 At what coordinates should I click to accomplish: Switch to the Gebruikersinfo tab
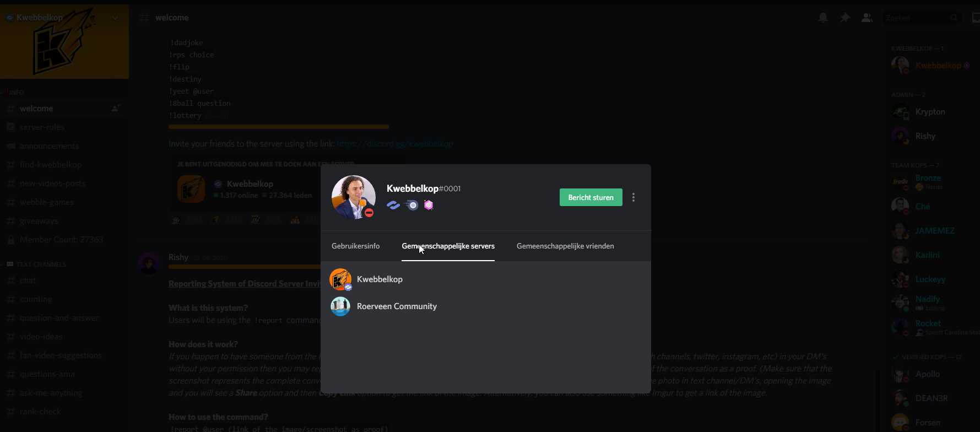coord(355,246)
